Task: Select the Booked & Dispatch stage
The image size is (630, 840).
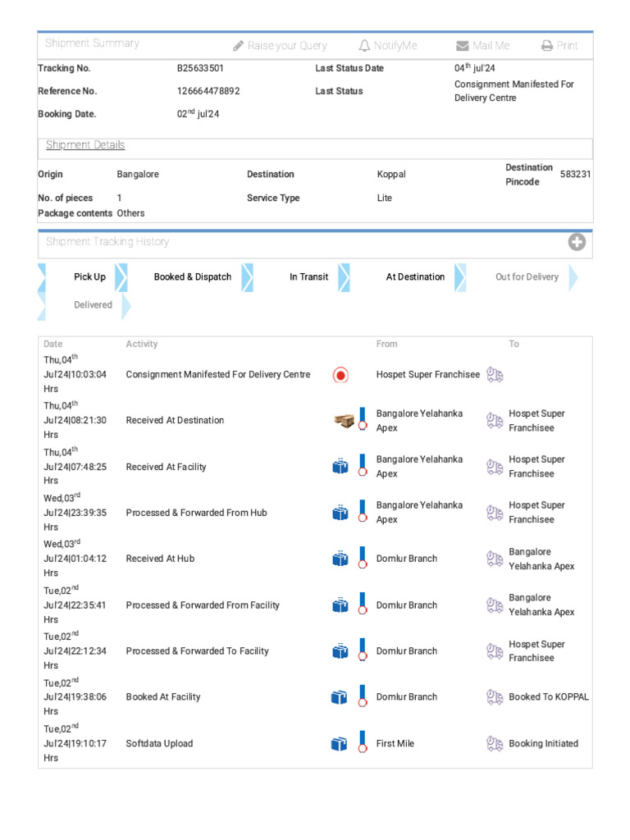Action: point(193,277)
